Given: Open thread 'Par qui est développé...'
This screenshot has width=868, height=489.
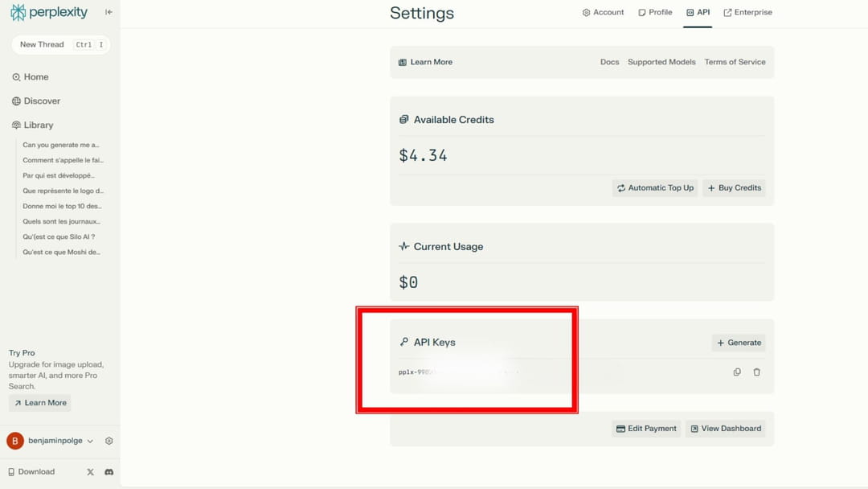Looking at the screenshot, I should pyautogui.click(x=59, y=175).
